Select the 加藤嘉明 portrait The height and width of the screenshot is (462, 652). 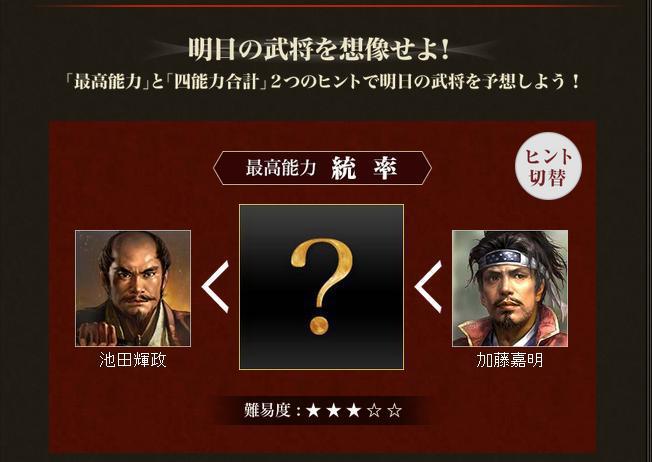pyautogui.click(x=510, y=288)
